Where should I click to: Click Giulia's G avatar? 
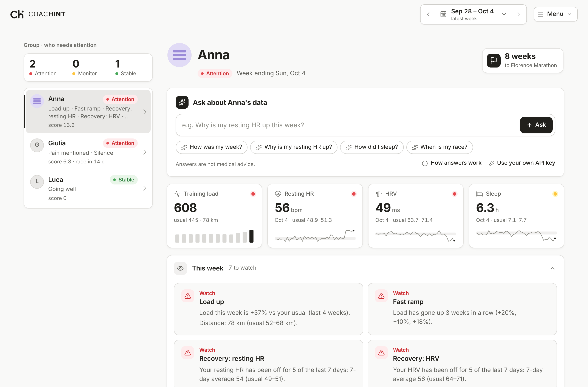click(37, 145)
